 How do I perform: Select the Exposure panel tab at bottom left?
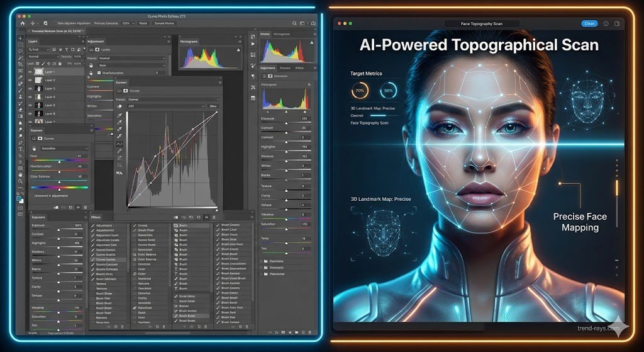(38, 217)
